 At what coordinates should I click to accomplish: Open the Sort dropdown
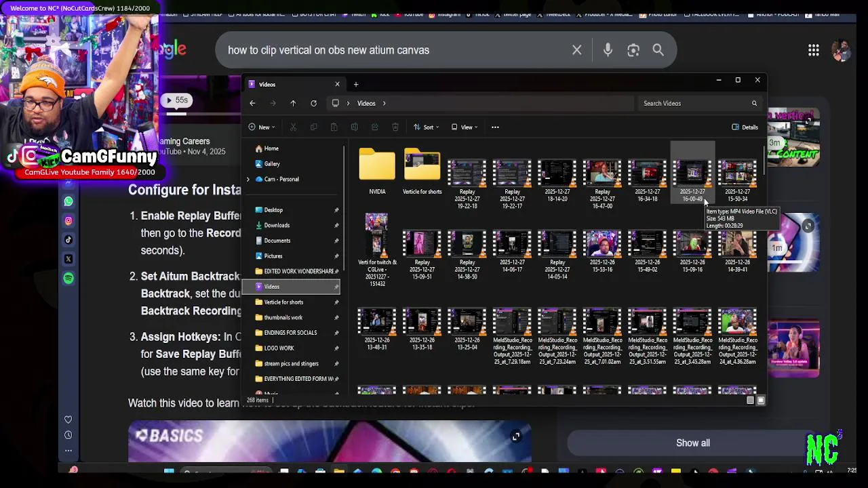pos(427,127)
